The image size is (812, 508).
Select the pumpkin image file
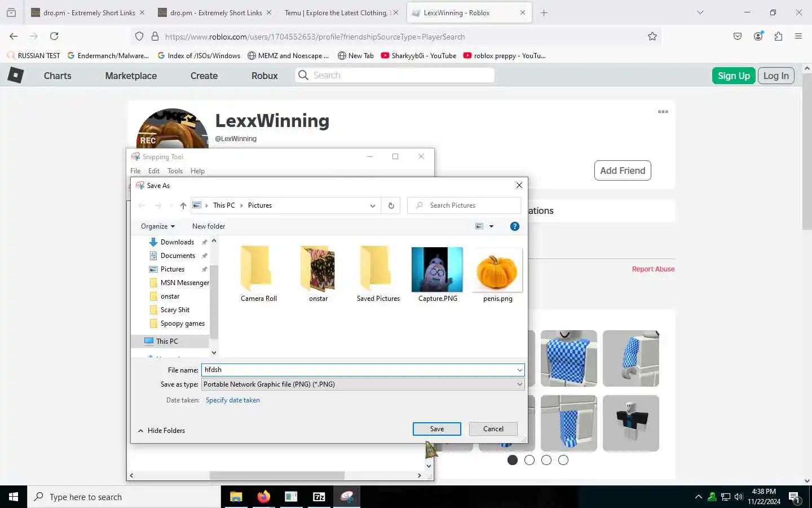coord(497,274)
